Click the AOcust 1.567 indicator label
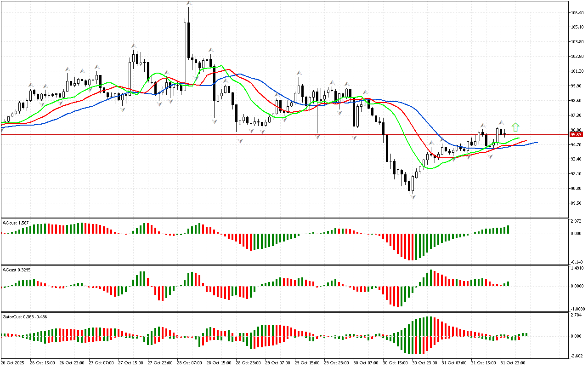 point(16,223)
